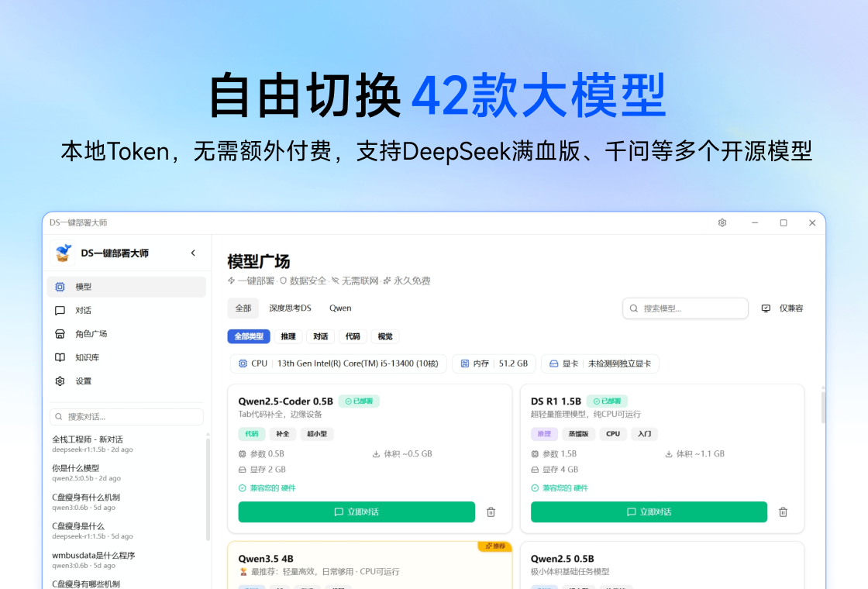
Task: Filter models by 视觉
Action: [384, 336]
